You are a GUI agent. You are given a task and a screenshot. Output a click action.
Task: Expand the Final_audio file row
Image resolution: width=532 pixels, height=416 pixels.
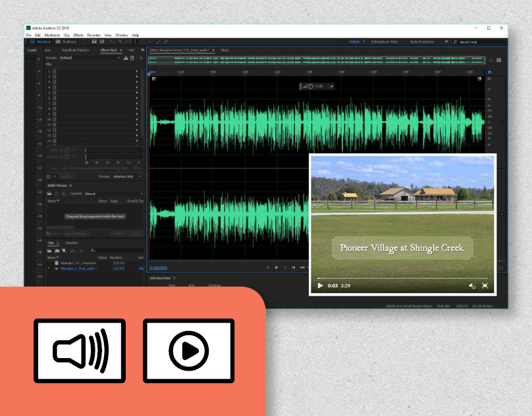(49, 269)
